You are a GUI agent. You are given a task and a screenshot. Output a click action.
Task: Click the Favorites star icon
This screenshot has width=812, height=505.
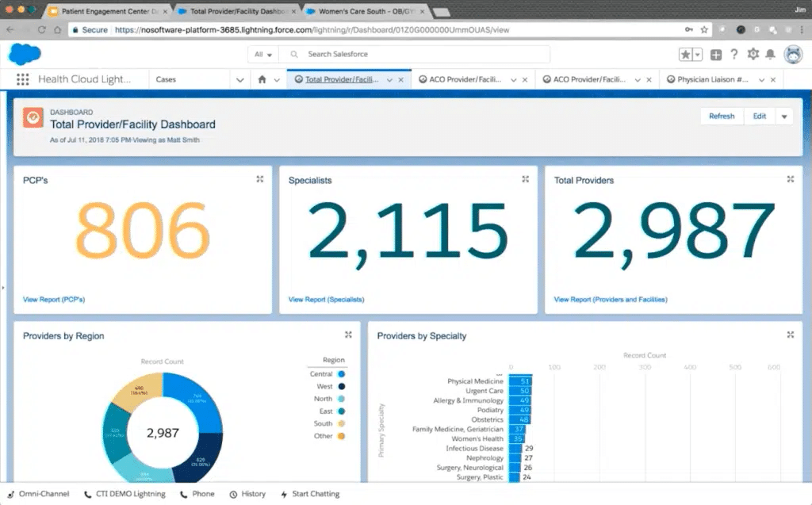(x=685, y=55)
